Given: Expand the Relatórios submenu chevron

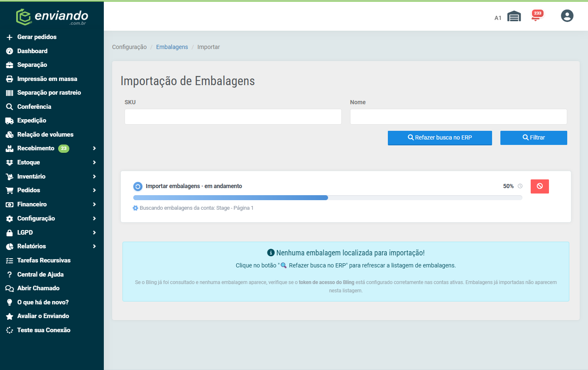Looking at the screenshot, I should [94, 246].
